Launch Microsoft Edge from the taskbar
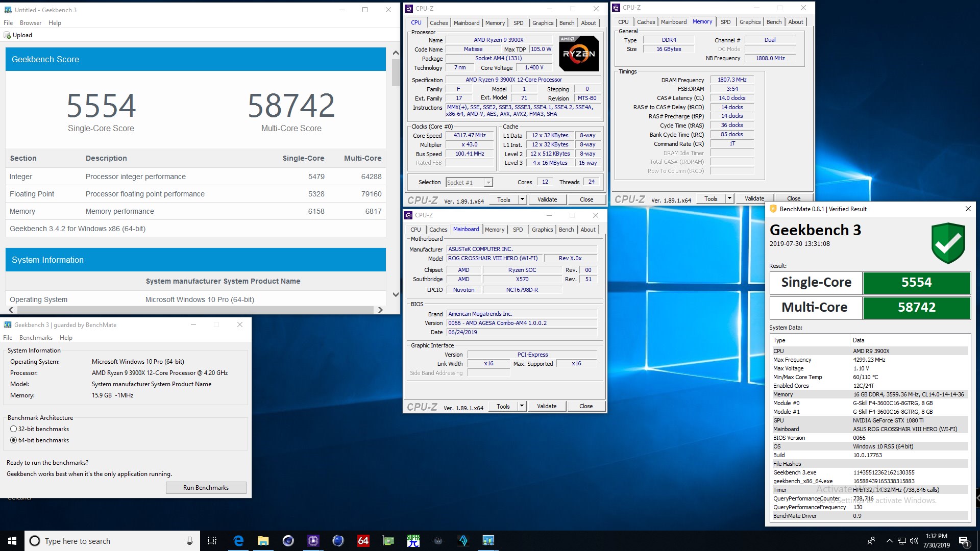This screenshot has width=980, height=551. [238, 541]
